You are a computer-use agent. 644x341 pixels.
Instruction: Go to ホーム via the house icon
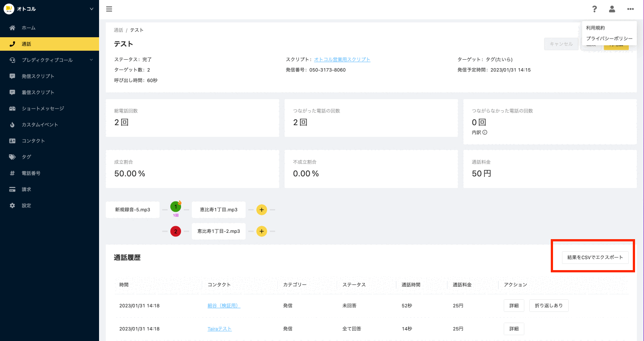[13, 28]
